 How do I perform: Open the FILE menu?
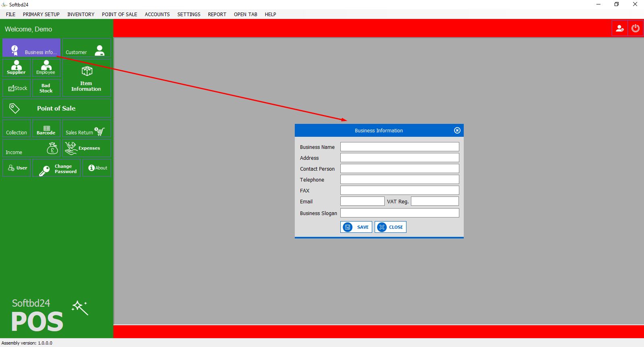[x=11, y=14]
